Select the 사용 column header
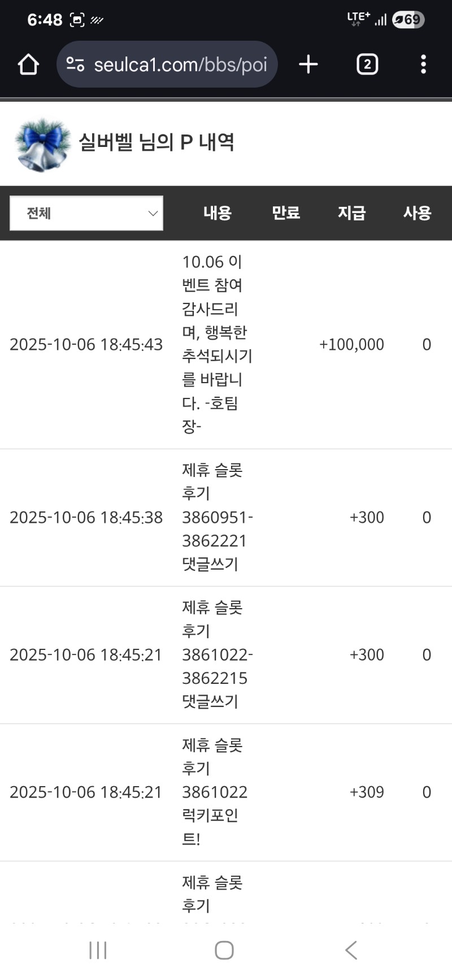Image resolution: width=452 pixels, height=980 pixels. coord(417,213)
